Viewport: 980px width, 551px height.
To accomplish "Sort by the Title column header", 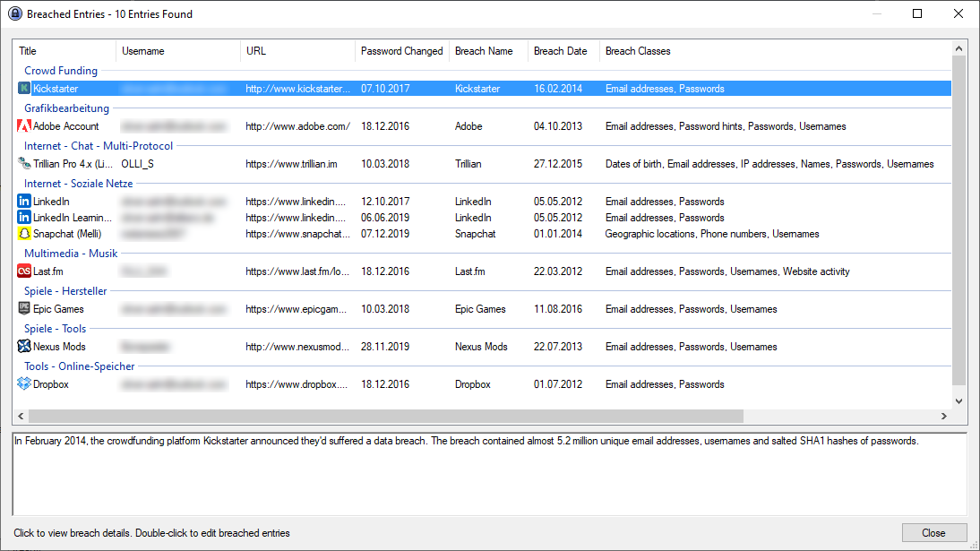I will (64, 51).
